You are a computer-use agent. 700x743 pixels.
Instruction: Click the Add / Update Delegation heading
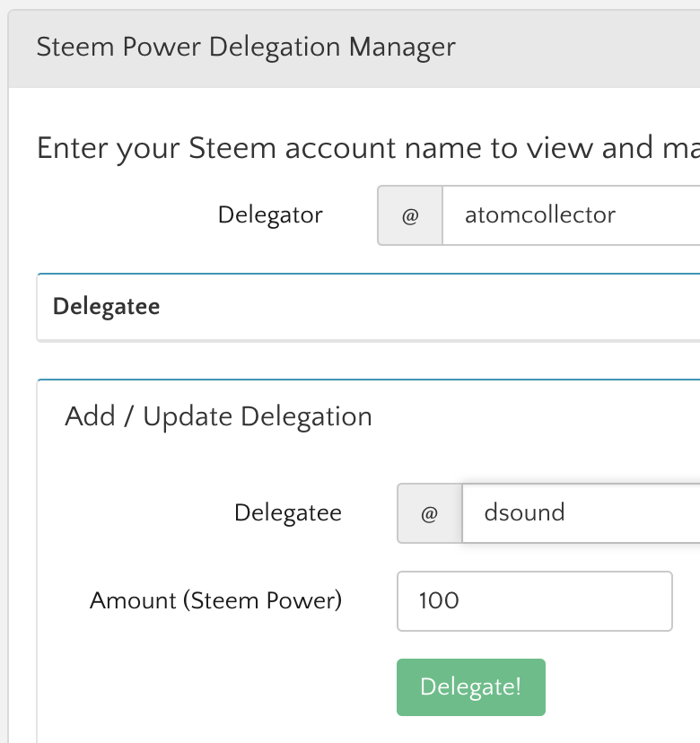tap(218, 416)
